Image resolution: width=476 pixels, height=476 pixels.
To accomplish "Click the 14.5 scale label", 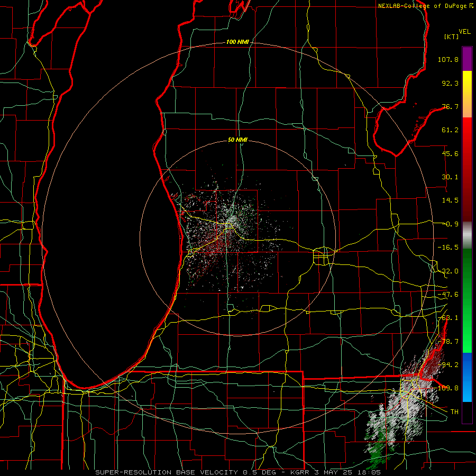I will (x=450, y=200).
